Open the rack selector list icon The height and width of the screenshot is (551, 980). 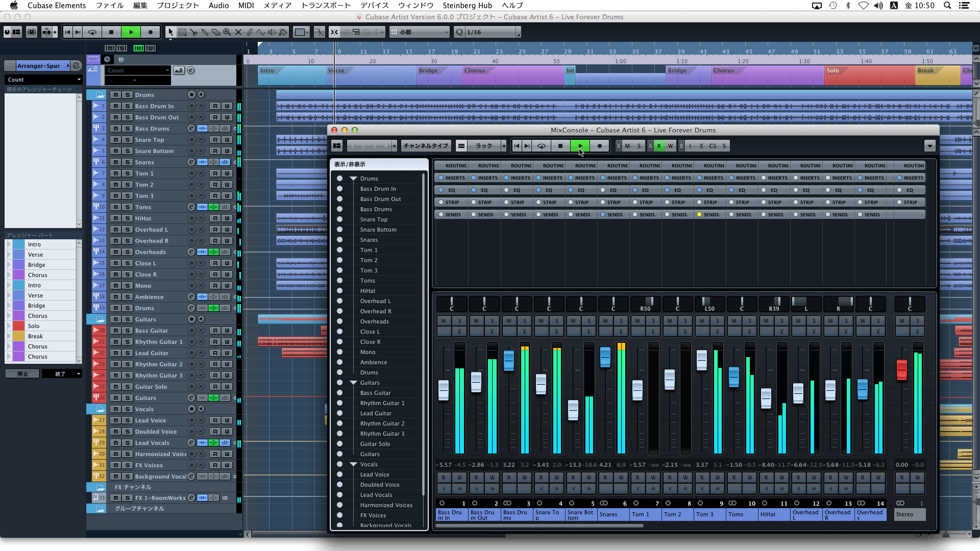461,146
